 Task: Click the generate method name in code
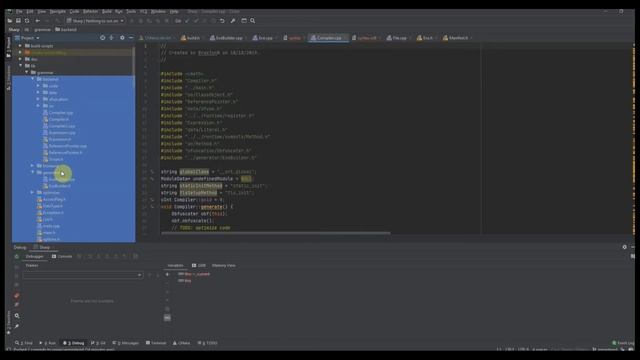pos(211,207)
